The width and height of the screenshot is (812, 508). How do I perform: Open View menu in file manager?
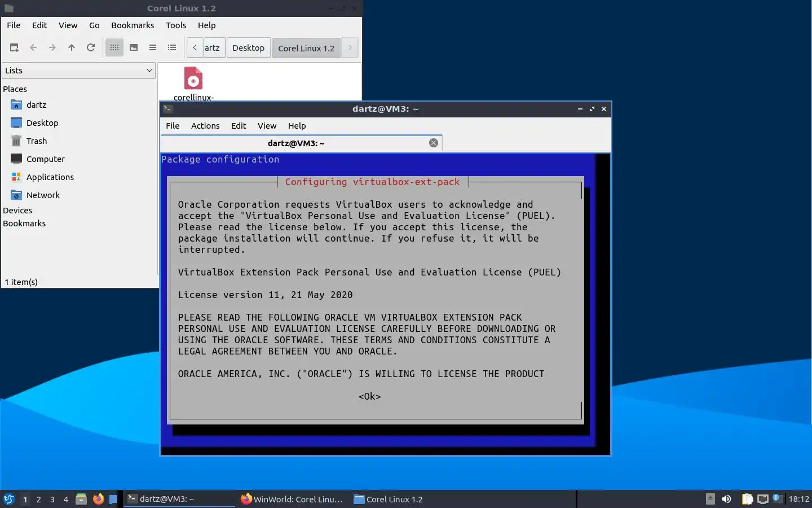point(68,25)
